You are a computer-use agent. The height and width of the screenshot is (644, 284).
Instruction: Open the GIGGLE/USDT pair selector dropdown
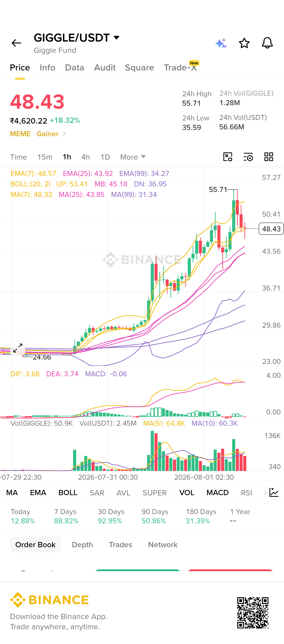pos(77,38)
